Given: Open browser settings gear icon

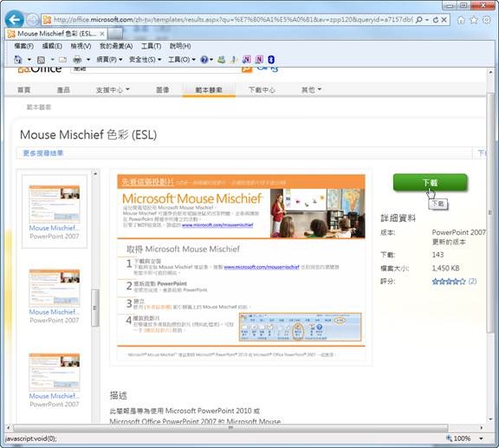Looking at the screenshot, I should click(487, 20).
